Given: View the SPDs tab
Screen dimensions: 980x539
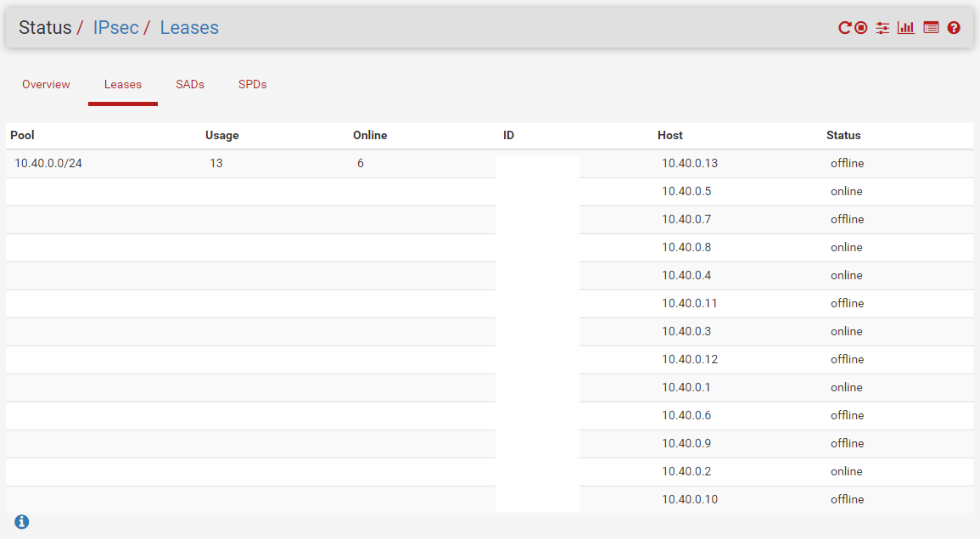Looking at the screenshot, I should 252,84.
